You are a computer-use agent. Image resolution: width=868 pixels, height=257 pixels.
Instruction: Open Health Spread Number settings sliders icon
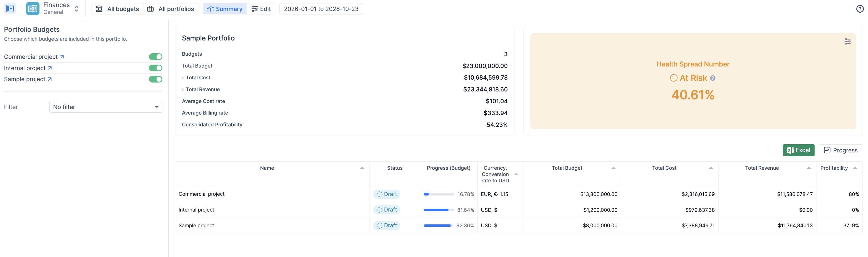coord(847,41)
